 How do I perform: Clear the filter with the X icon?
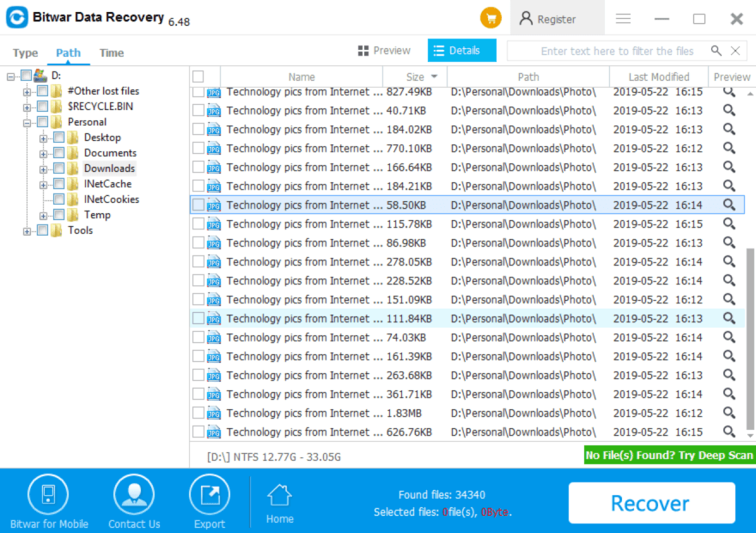tap(735, 50)
